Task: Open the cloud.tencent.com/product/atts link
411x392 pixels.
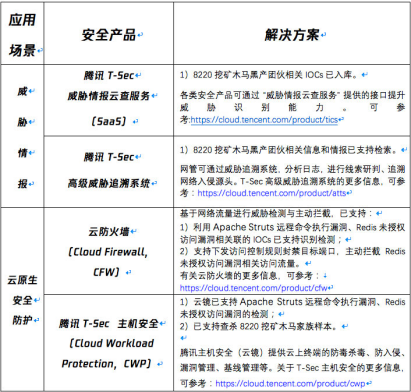Action: [x=272, y=193]
